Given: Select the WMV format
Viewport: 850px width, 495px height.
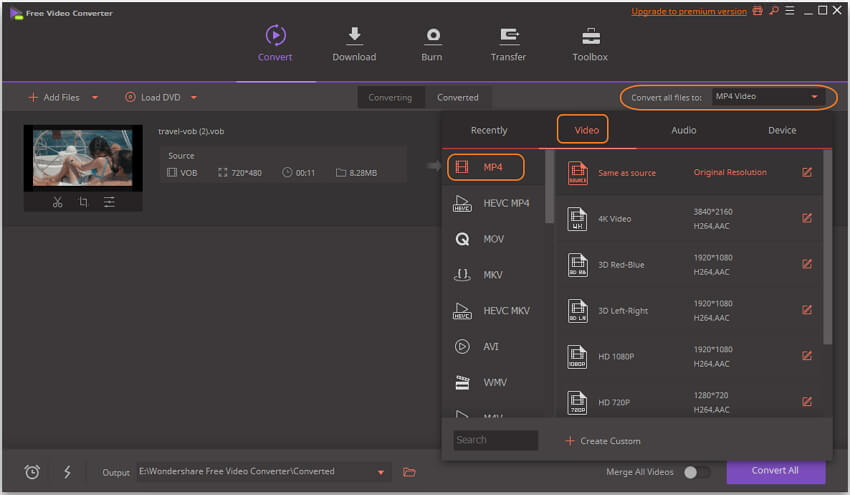Looking at the screenshot, I should 493,382.
